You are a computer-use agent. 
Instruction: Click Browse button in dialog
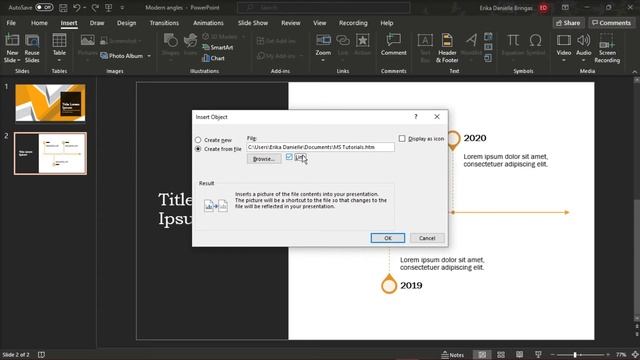point(264,159)
